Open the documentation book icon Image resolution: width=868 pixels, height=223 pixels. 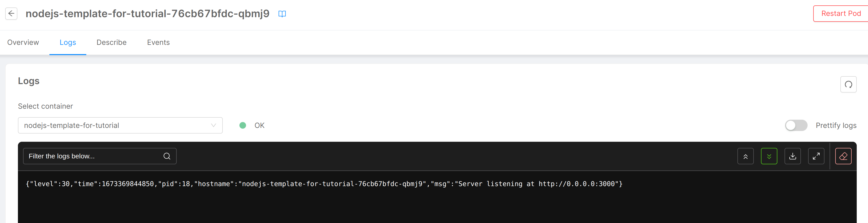point(282,14)
